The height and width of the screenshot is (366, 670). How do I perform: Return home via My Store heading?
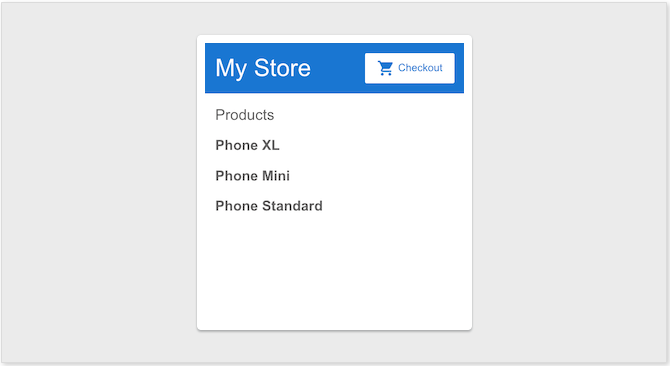point(263,68)
